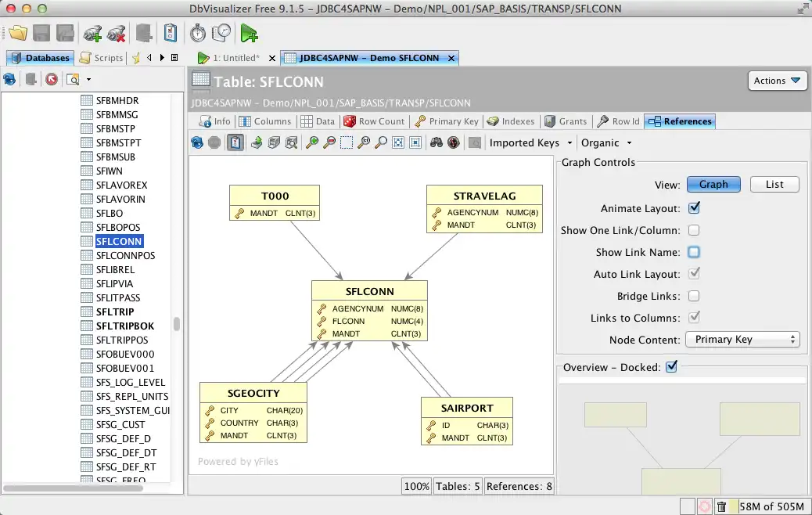
Task: Open the tab list icon beside arrows
Action: [x=174, y=57]
